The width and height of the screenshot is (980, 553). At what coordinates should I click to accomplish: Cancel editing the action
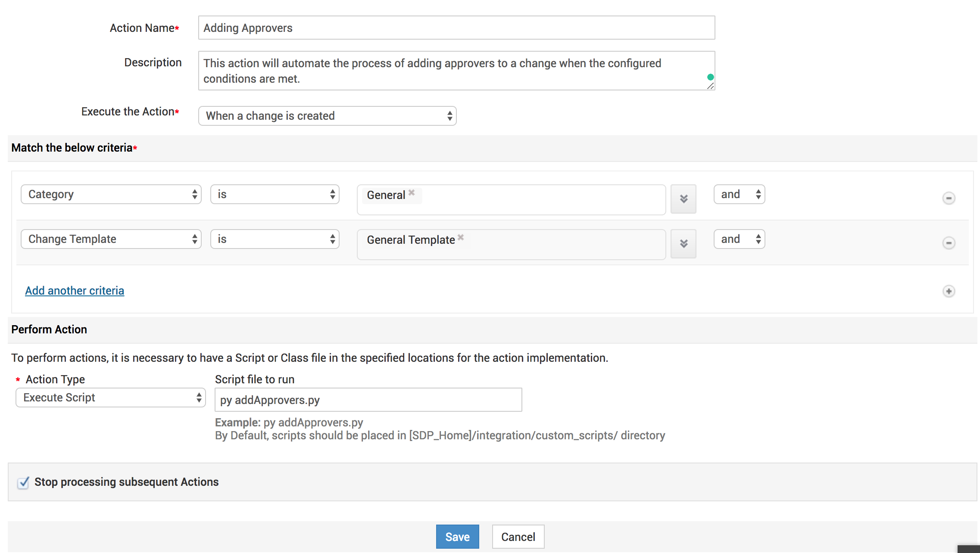coord(518,537)
